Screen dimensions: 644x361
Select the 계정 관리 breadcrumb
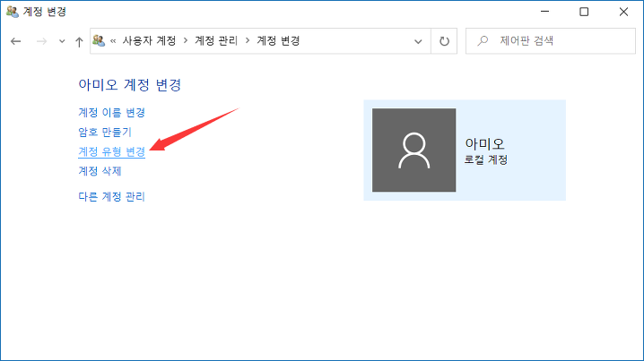pyautogui.click(x=216, y=41)
